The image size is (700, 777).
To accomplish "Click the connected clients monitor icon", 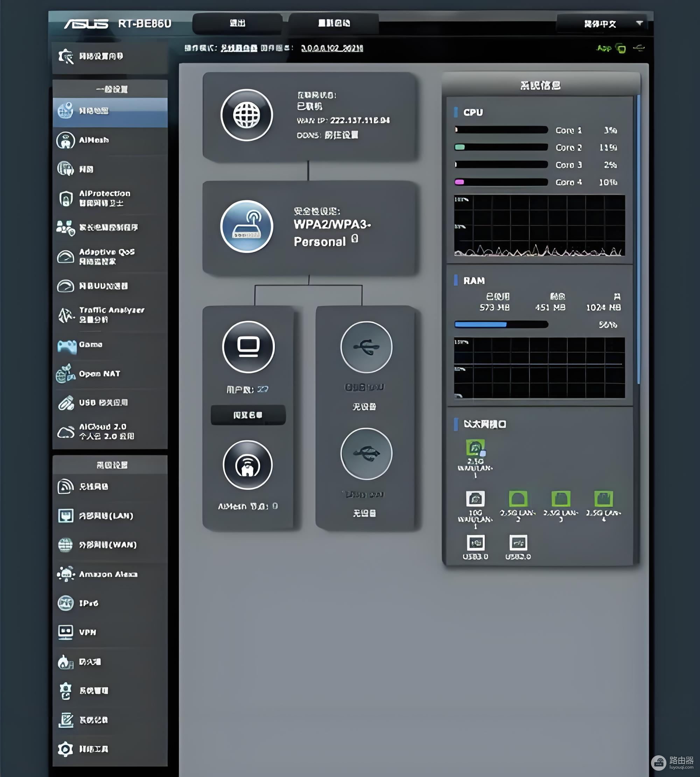I will click(x=248, y=346).
